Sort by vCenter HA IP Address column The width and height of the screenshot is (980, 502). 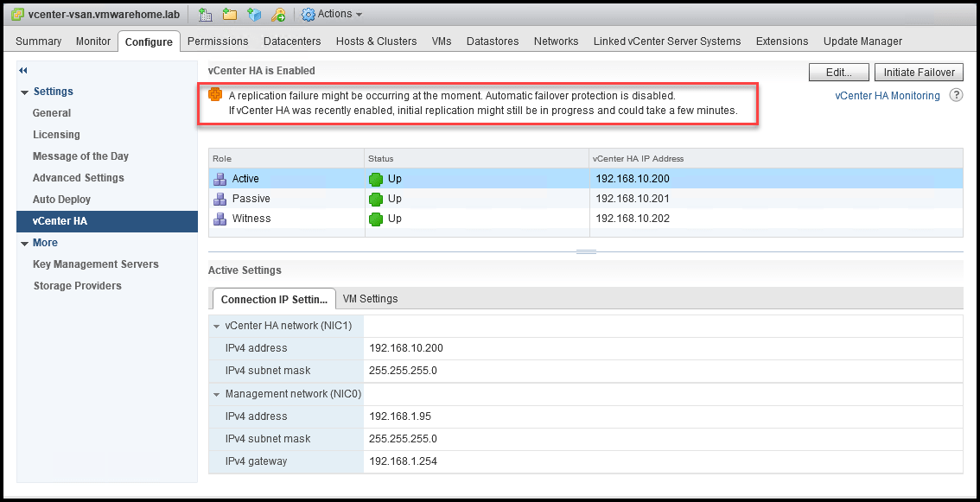click(776, 159)
